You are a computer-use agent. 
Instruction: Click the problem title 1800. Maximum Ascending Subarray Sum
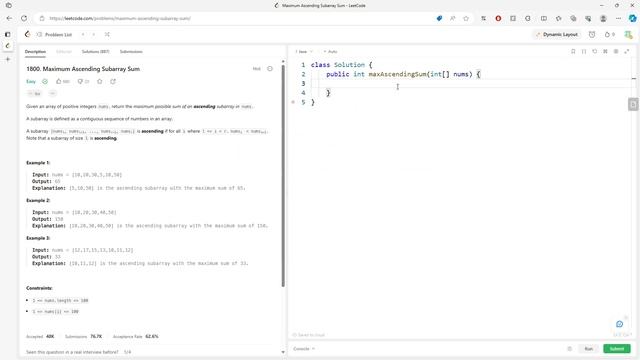click(x=83, y=69)
